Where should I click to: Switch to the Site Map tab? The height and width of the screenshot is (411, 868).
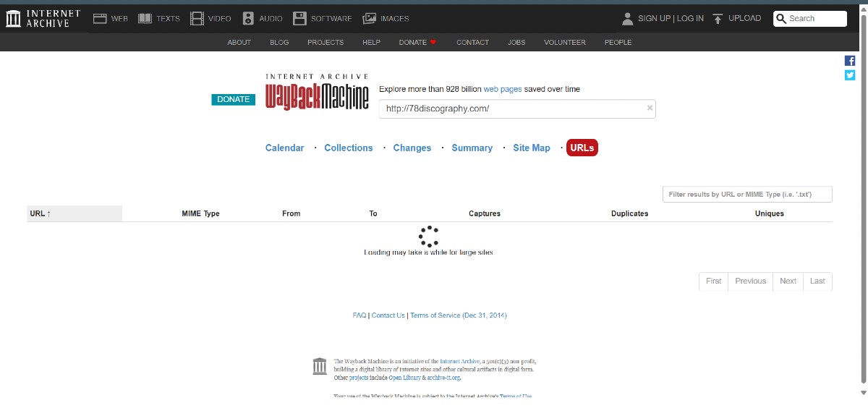532,148
